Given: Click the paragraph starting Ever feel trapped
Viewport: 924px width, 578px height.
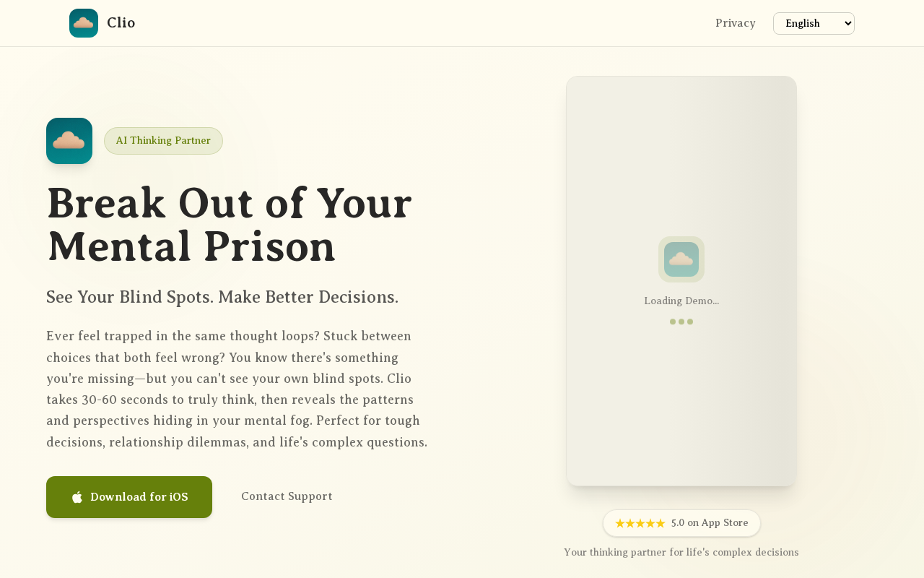Looking at the screenshot, I should point(237,389).
